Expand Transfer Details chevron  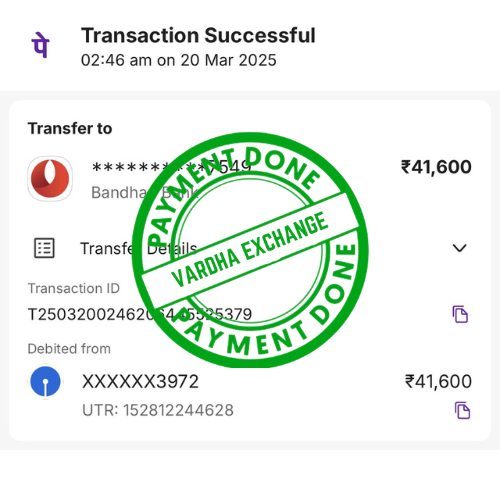pyautogui.click(x=460, y=248)
